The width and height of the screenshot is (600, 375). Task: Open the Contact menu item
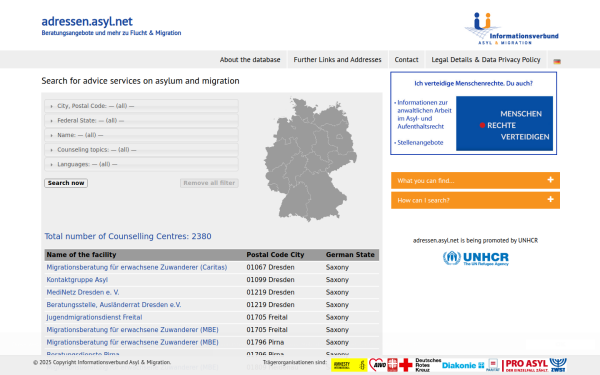point(406,59)
